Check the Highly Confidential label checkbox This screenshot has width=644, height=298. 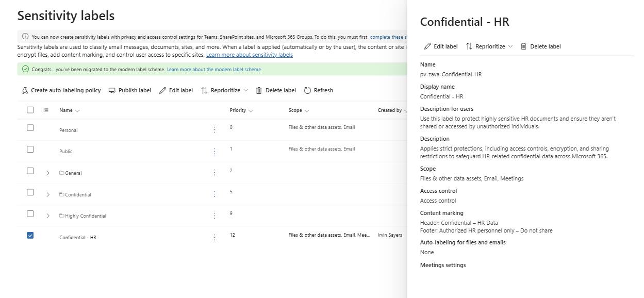(x=30, y=214)
